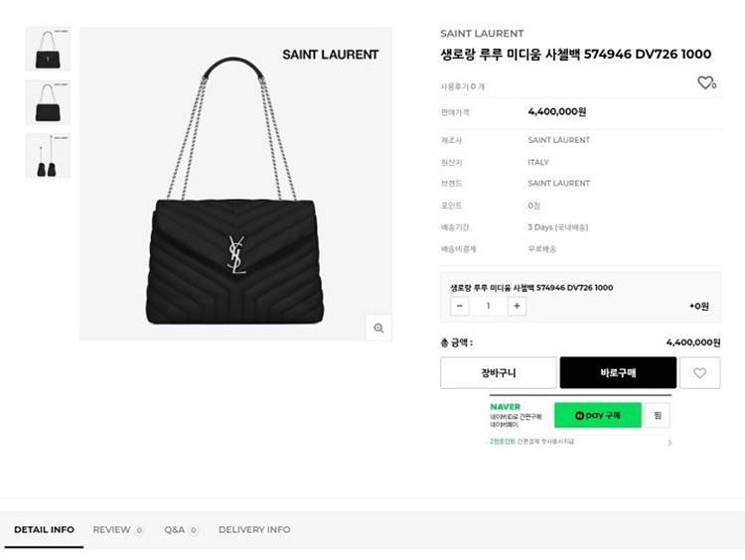Open the DELIVERY INFO tab
745x560 pixels.
tap(254, 529)
